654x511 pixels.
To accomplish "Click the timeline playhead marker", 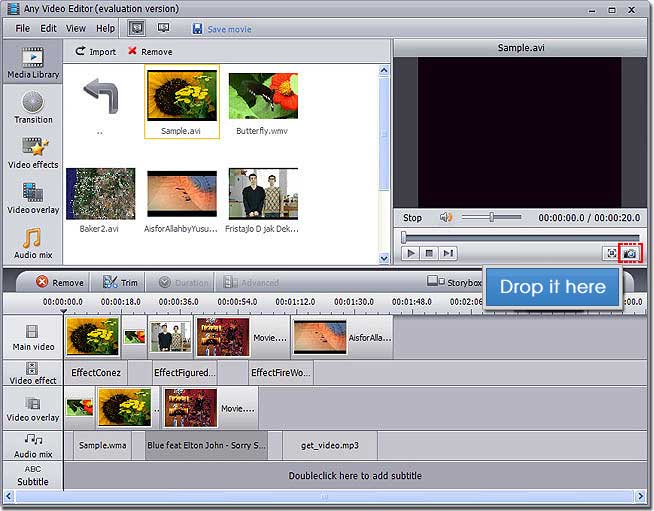I will coord(63,311).
